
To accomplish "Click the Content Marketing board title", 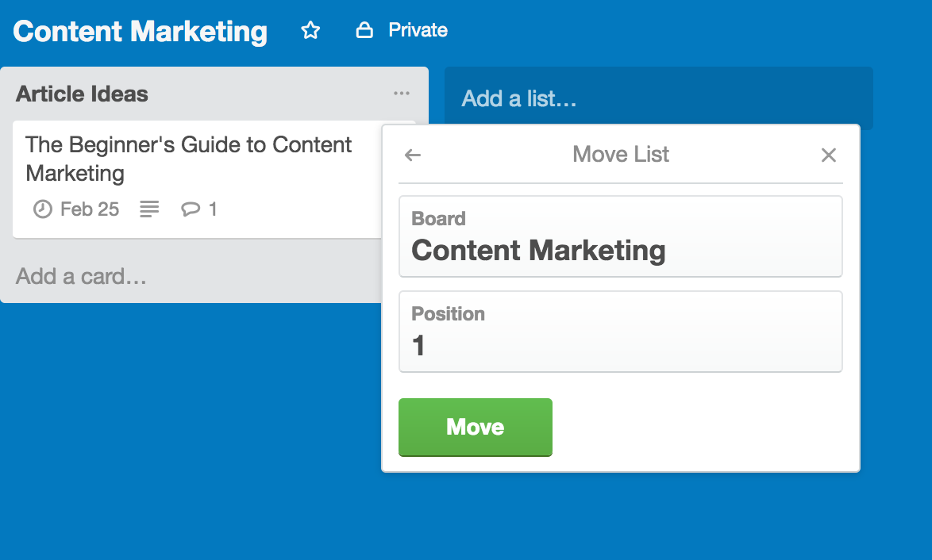I will (141, 32).
